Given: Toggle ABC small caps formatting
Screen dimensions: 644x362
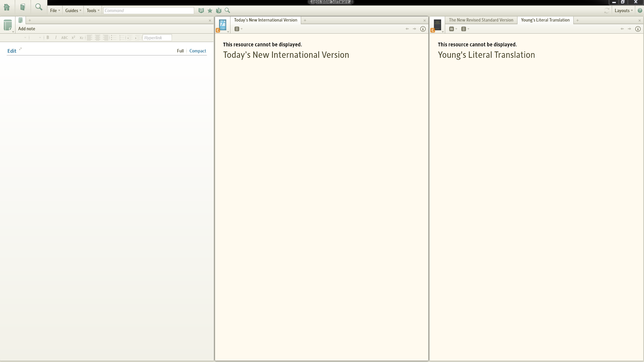Looking at the screenshot, I should click(65, 38).
